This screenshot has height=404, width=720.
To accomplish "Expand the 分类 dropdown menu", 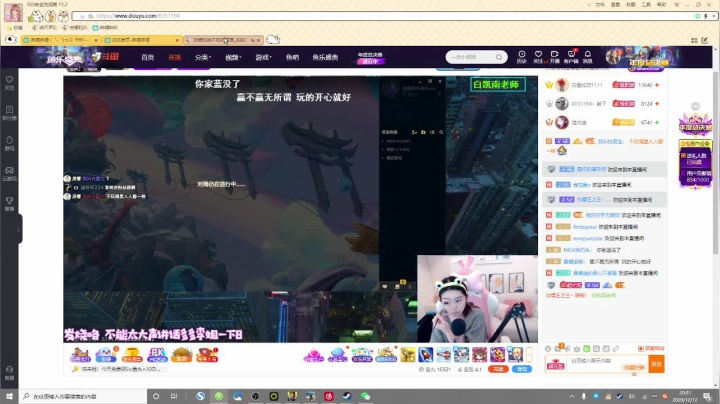I will click(x=202, y=57).
